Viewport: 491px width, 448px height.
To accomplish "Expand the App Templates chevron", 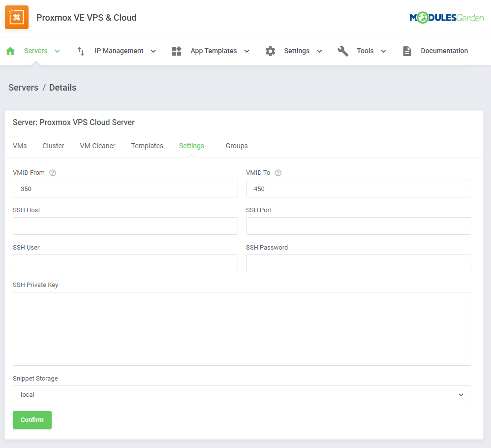I will point(247,51).
